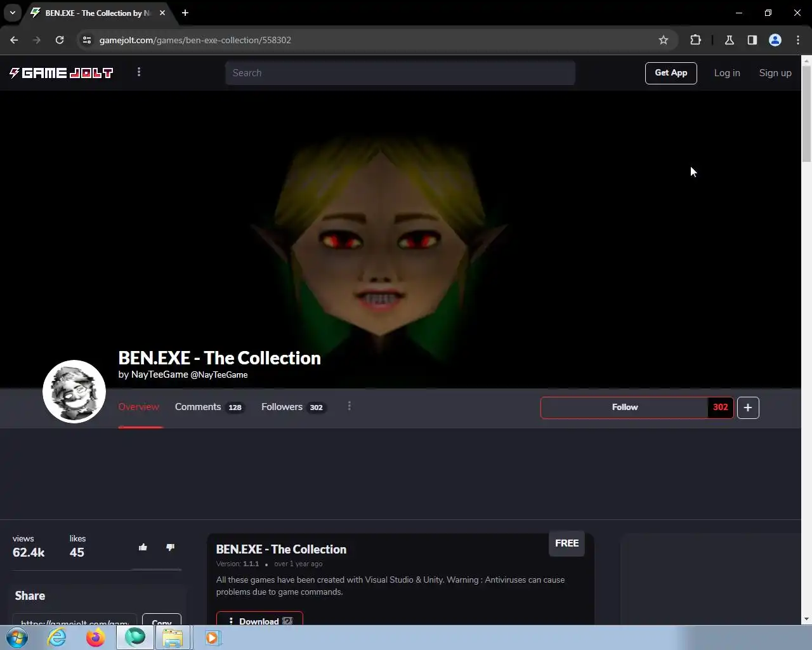The width and height of the screenshot is (812, 650).
Task: Click the BEN.EXE - The Collection page title
Action: [x=219, y=358]
